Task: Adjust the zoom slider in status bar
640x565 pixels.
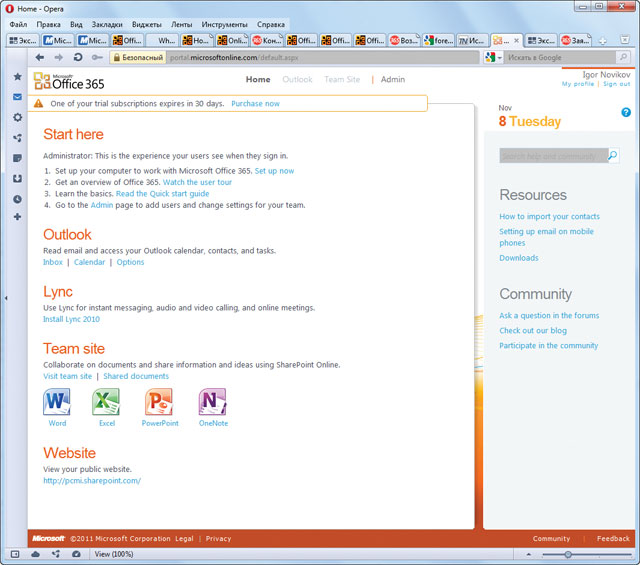Action: [x=568, y=553]
